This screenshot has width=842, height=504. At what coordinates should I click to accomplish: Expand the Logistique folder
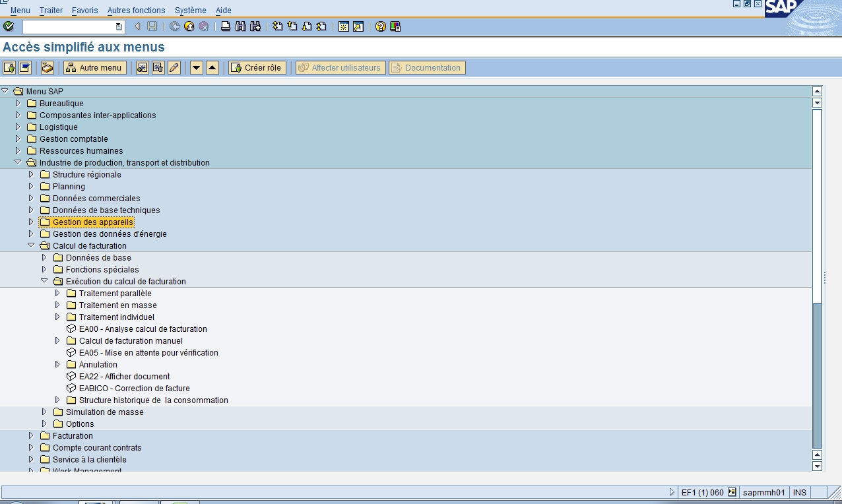(x=18, y=127)
